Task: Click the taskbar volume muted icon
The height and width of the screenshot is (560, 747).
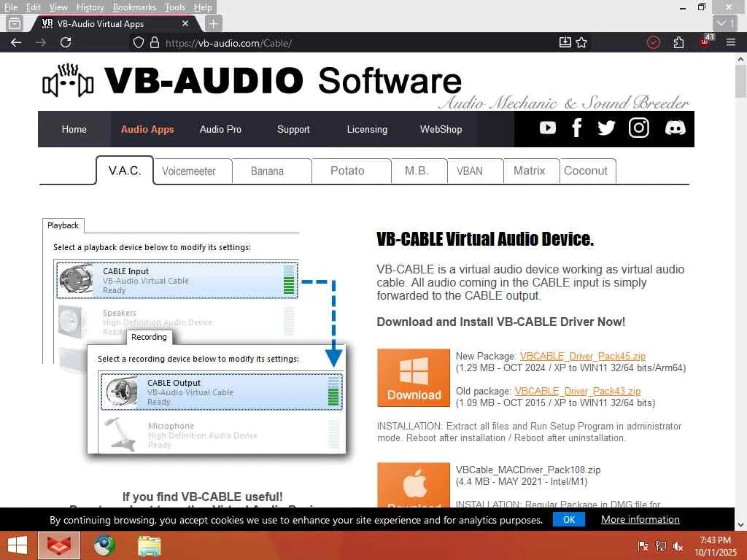Action: pos(678,546)
